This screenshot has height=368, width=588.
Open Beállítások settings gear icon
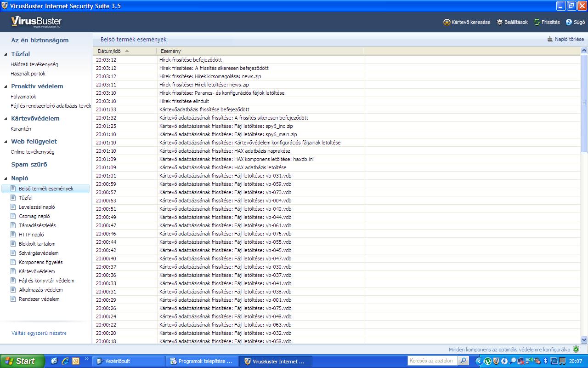[500, 22]
